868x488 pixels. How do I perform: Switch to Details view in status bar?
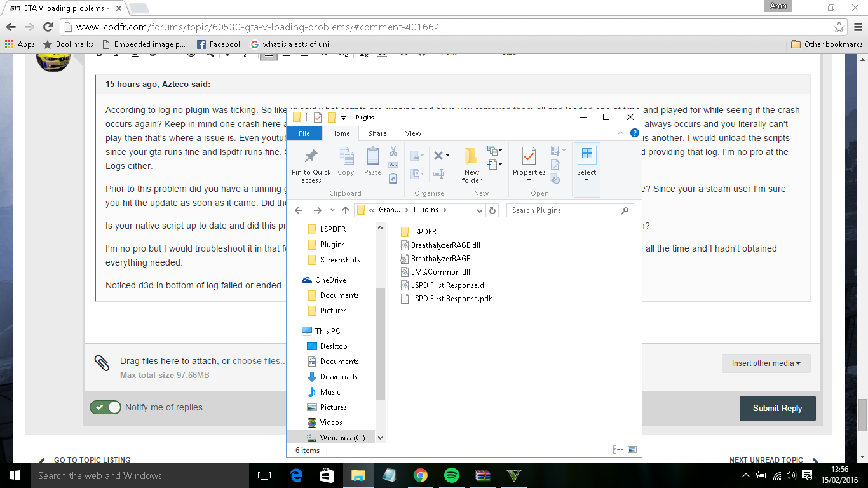[618, 450]
